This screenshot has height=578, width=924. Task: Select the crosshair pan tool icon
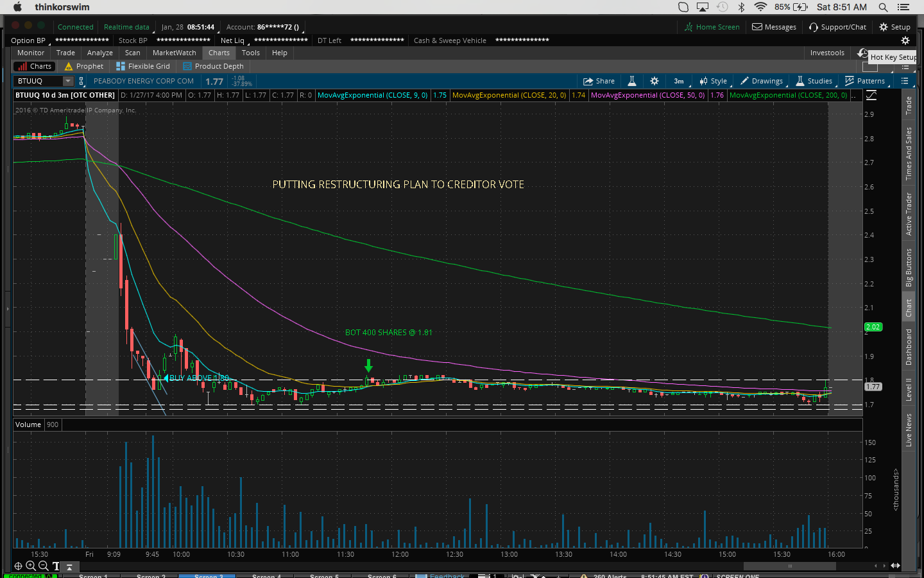click(18, 566)
